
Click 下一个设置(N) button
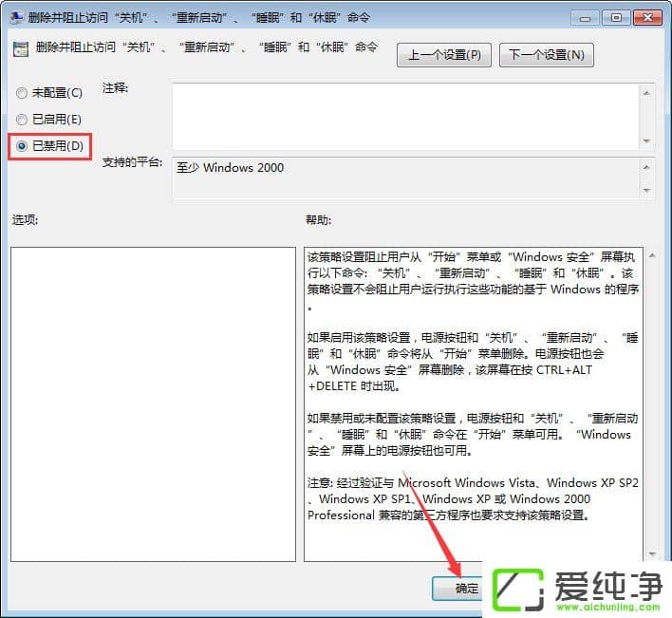click(547, 55)
